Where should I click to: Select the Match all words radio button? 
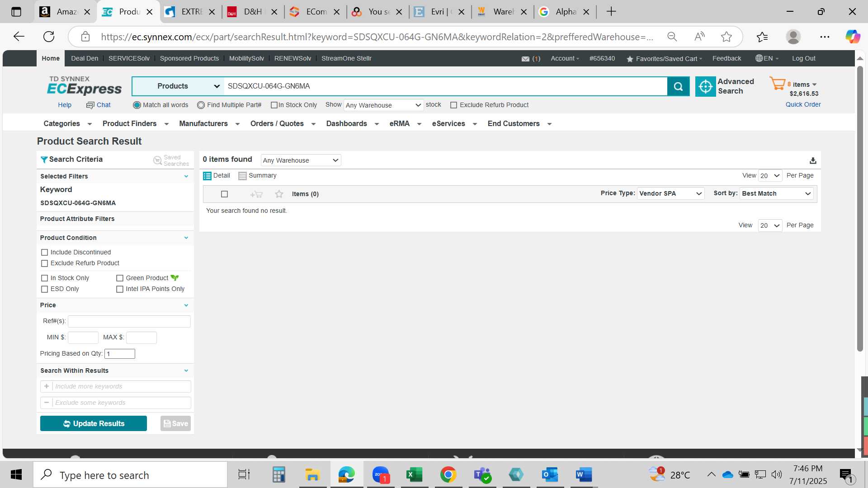137,105
